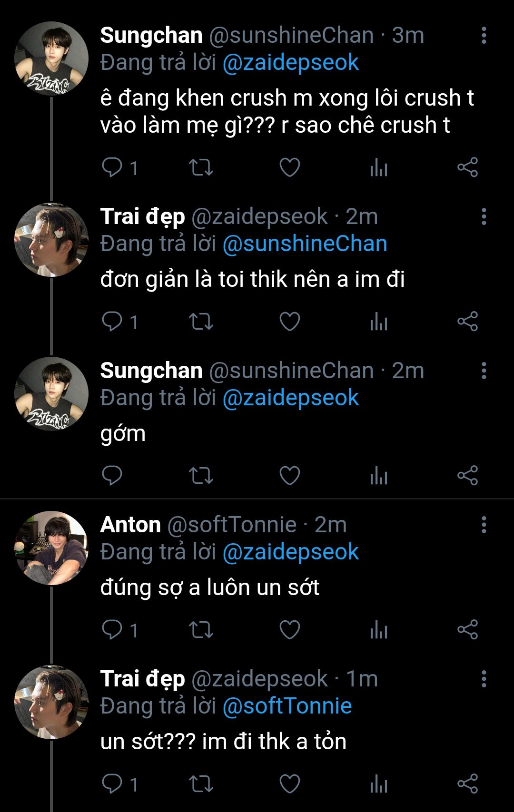The height and width of the screenshot is (812, 514).
Task: Open Anton's profile picture
Action: click(51, 548)
